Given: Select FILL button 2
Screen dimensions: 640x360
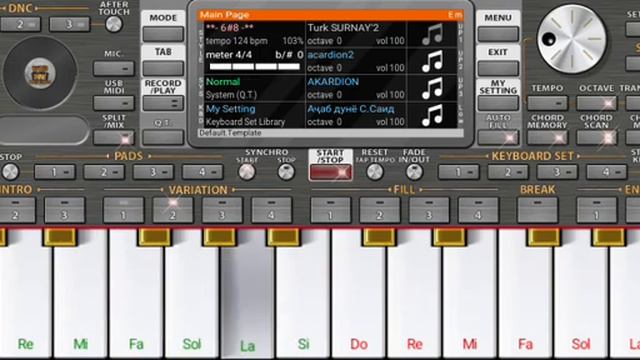Looking at the screenshot, I should click(x=380, y=210).
